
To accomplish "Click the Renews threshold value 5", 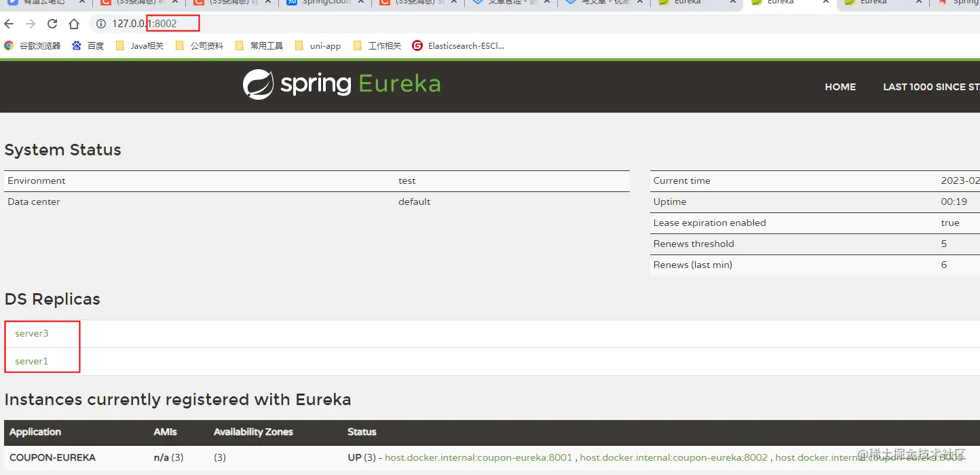I will tap(944, 244).
